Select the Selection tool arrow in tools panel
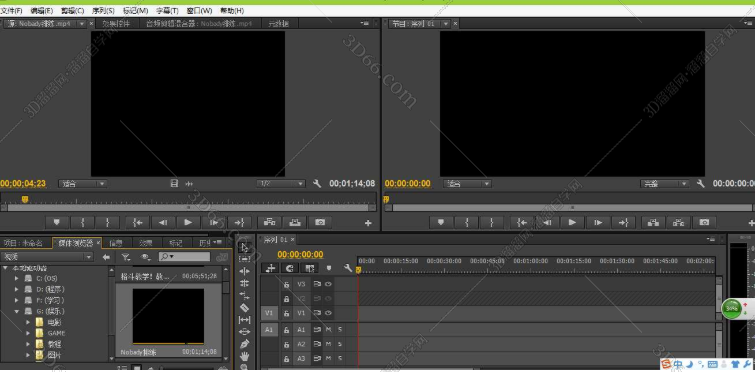This screenshot has height=372, width=755. coord(245,247)
